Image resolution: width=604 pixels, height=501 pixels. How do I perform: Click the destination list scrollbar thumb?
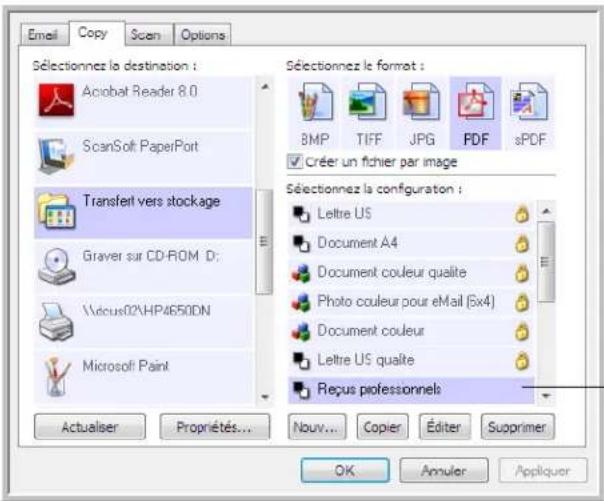tap(264, 242)
